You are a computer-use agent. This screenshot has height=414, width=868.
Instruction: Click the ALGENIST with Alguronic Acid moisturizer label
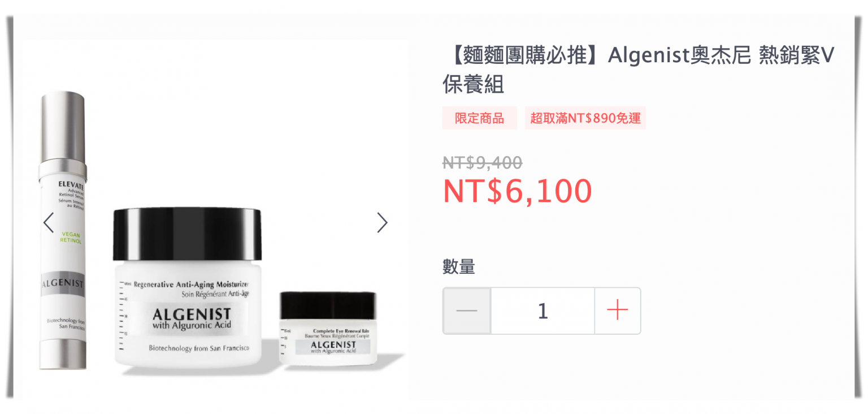[192, 318]
